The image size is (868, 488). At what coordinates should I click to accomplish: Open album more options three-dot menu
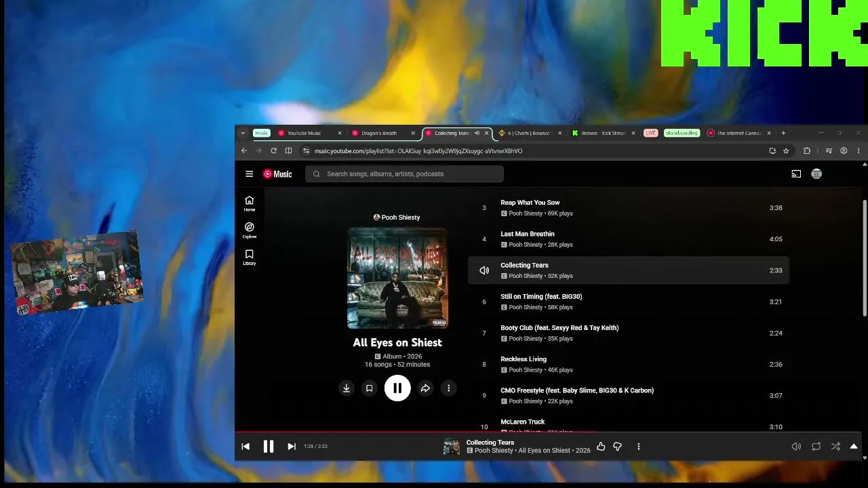coord(448,388)
